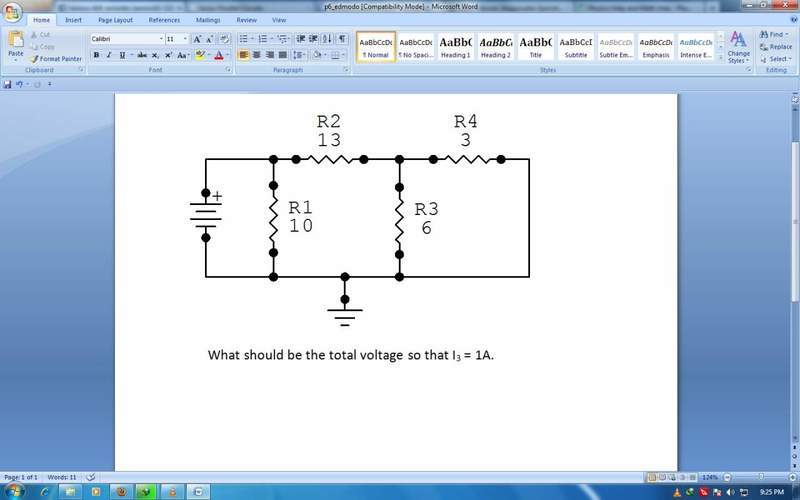Image resolution: width=800 pixels, height=500 pixels.
Task: Switch to the References tab
Action: [164, 20]
